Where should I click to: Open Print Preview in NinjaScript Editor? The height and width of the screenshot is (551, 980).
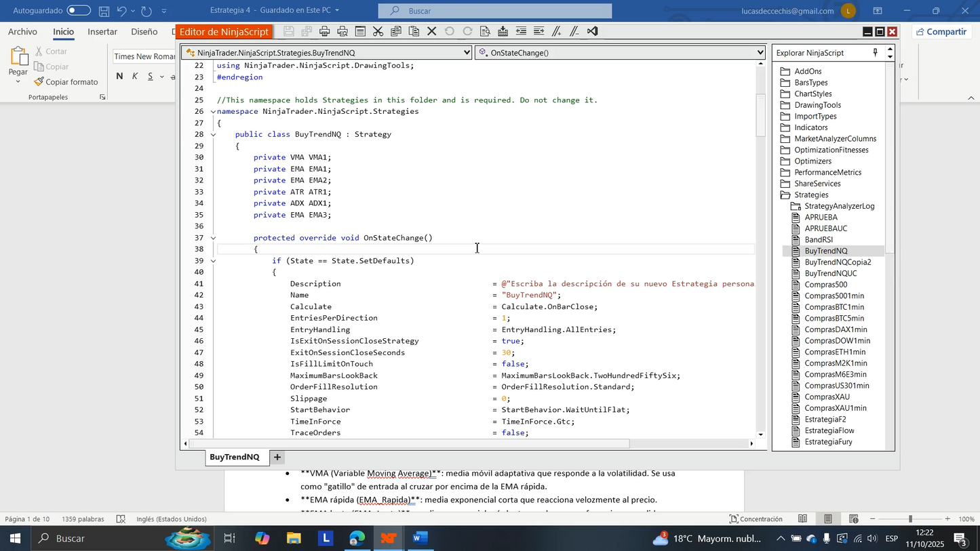[x=342, y=31]
